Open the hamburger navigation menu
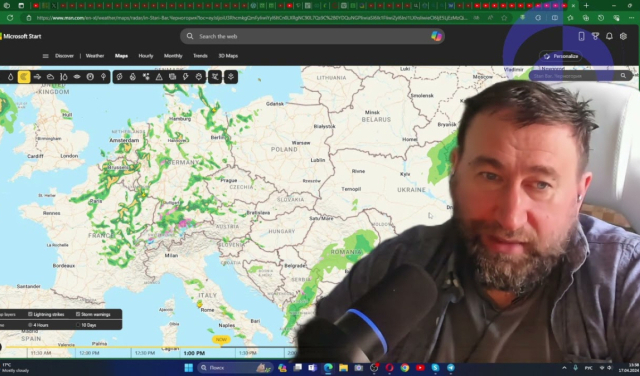This screenshot has width=640, height=376. click(45, 56)
